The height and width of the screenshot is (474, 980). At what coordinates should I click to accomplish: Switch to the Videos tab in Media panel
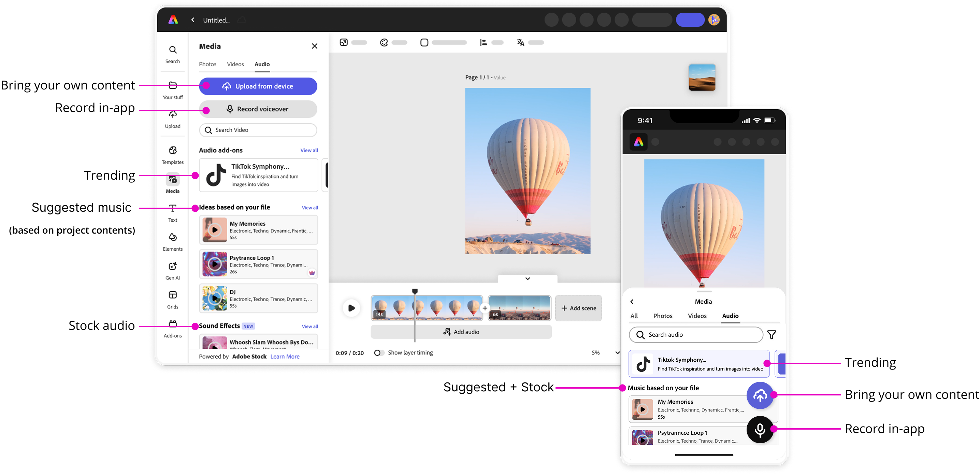click(235, 64)
